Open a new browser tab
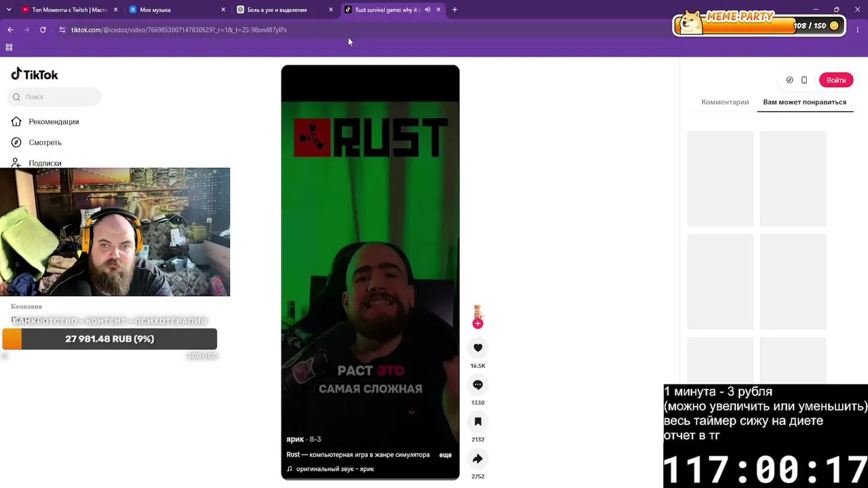Image resolution: width=868 pixels, height=488 pixels. (454, 9)
